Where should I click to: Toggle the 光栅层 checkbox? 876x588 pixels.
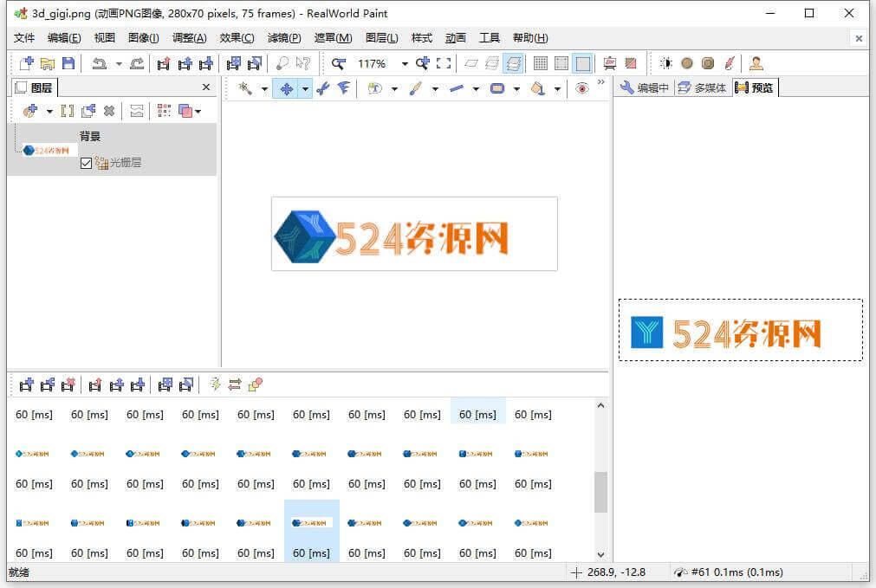tap(86, 163)
